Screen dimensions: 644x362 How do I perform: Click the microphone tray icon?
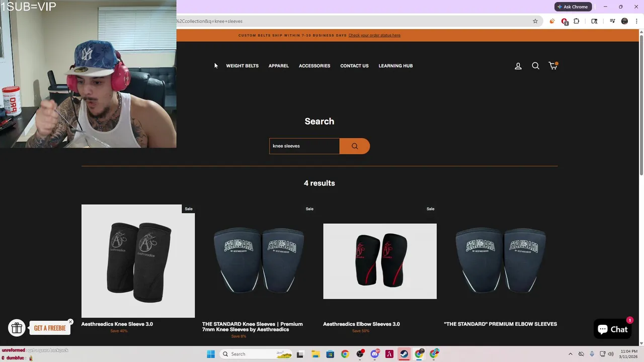(592, 354)
